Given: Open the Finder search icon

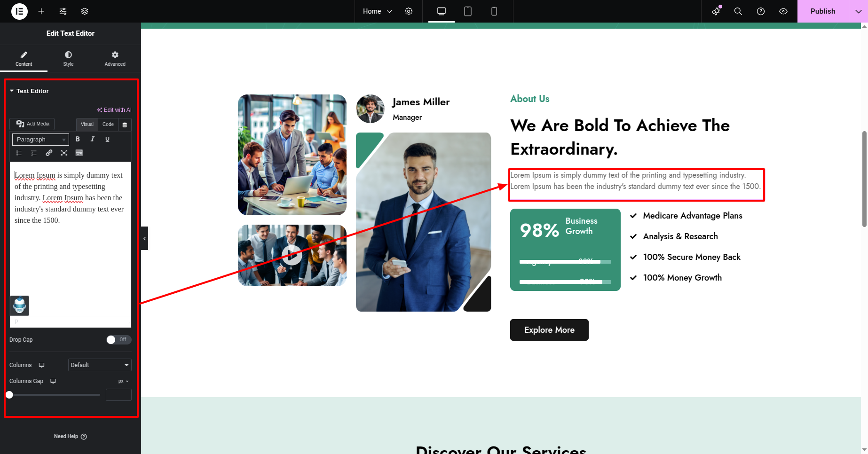Looking at the screenshot, I should [738, 11].
